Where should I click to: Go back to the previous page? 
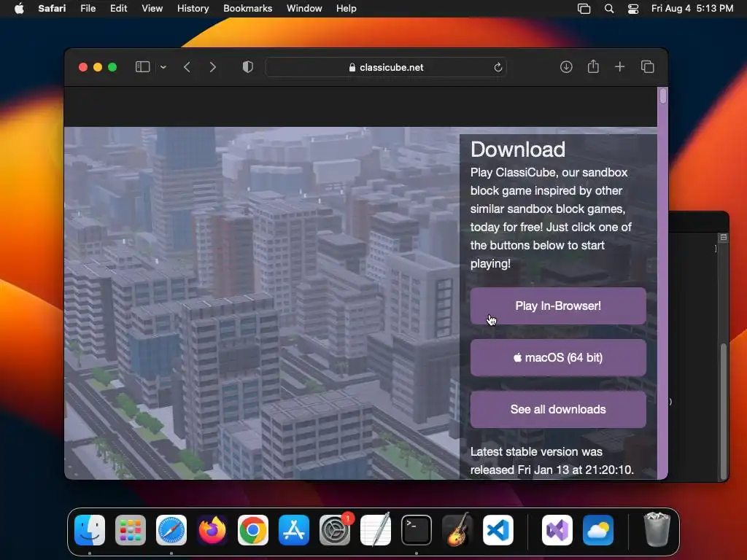click(x=187, y=67)
